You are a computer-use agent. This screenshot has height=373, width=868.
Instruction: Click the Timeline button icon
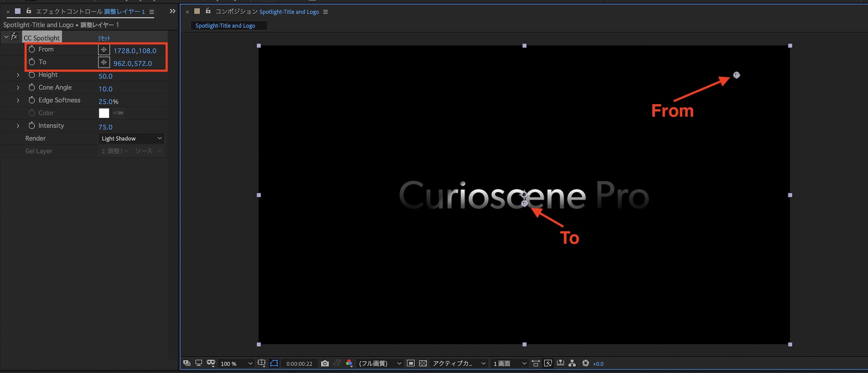pyautogui.click(x=560, y=363)
